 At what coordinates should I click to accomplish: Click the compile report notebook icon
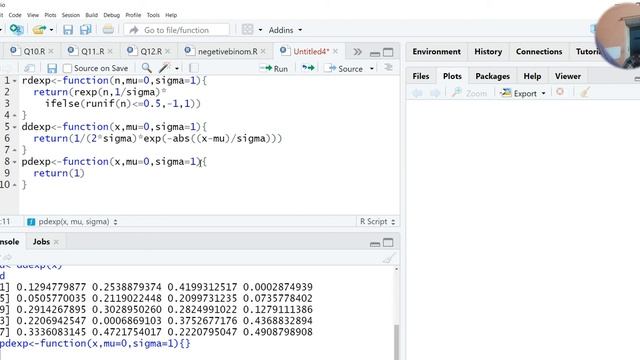tap(194, 68)
